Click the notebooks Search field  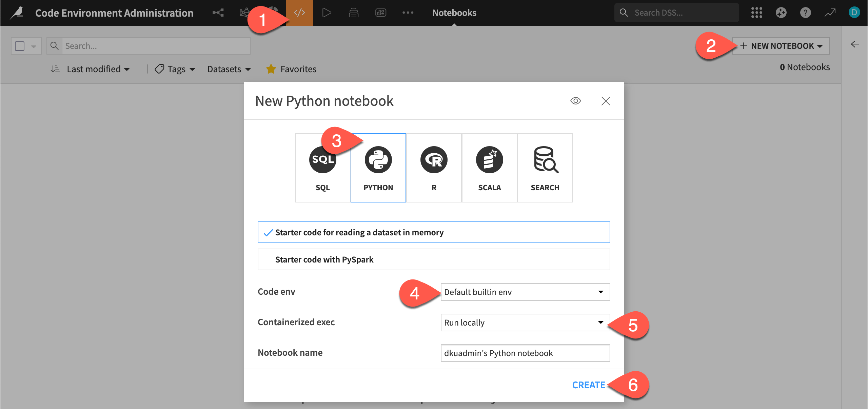[x=156, y=46]
